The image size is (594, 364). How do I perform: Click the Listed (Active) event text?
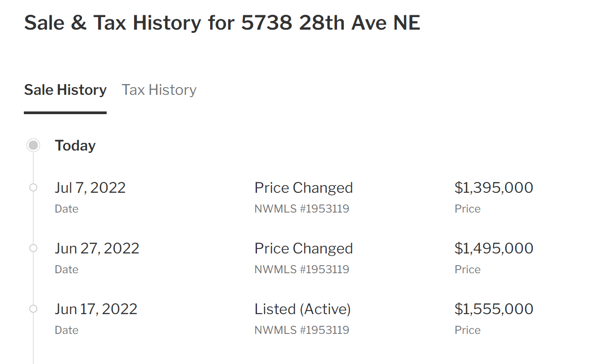(x=302, y=309)
